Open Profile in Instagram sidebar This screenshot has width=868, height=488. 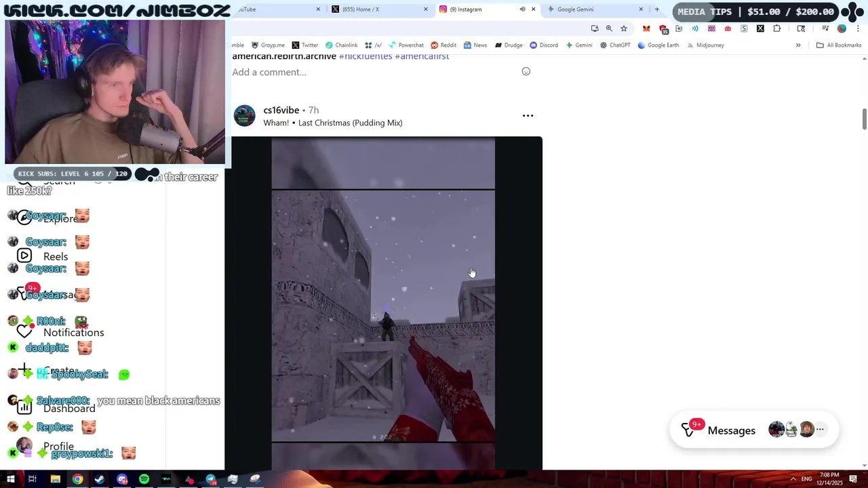pyautogui.click(x=46, y=446)
